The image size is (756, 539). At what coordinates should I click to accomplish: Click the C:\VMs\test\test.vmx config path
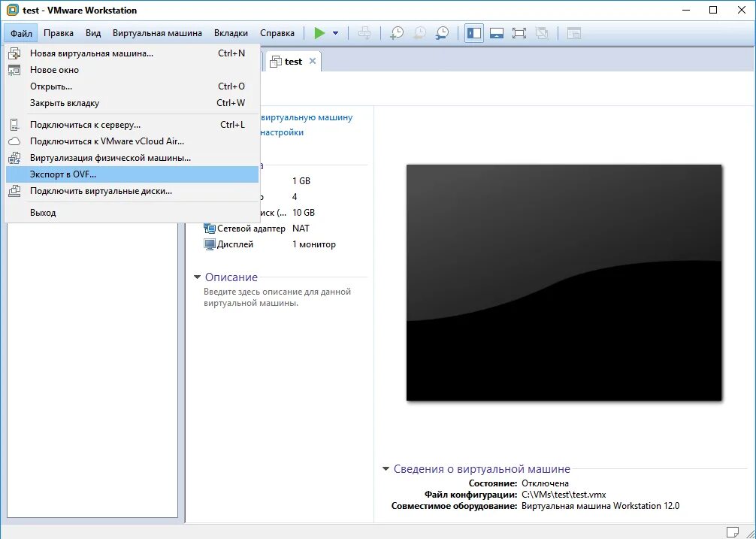pos(564,495)
